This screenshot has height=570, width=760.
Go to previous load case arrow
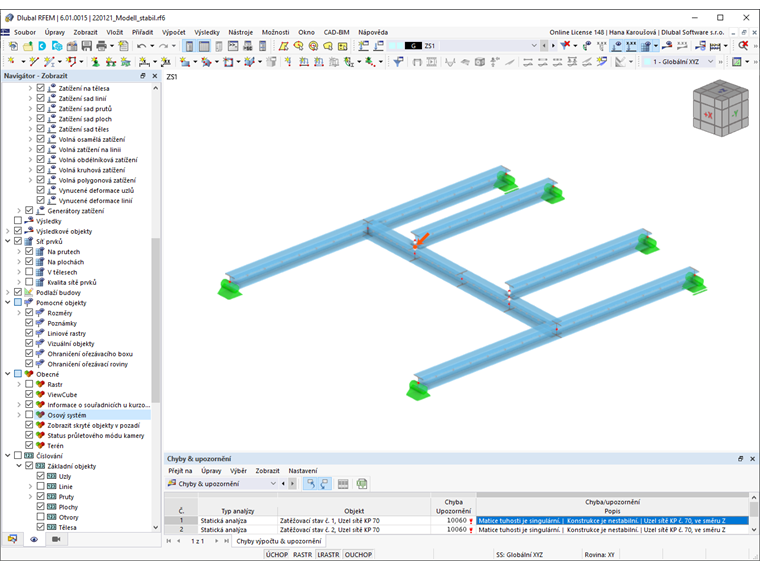544,46
